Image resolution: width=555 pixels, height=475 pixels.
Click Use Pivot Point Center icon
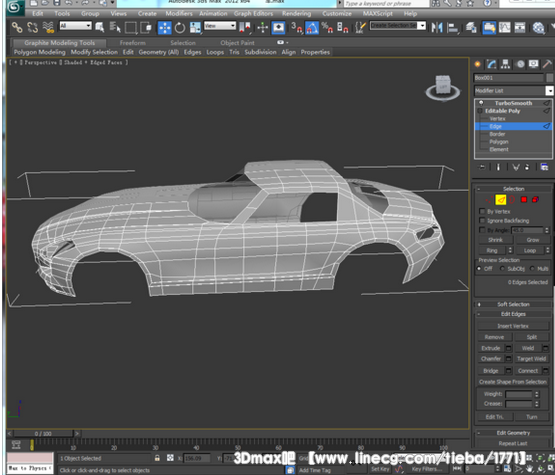pyautogui.click(x=245, y=28)
